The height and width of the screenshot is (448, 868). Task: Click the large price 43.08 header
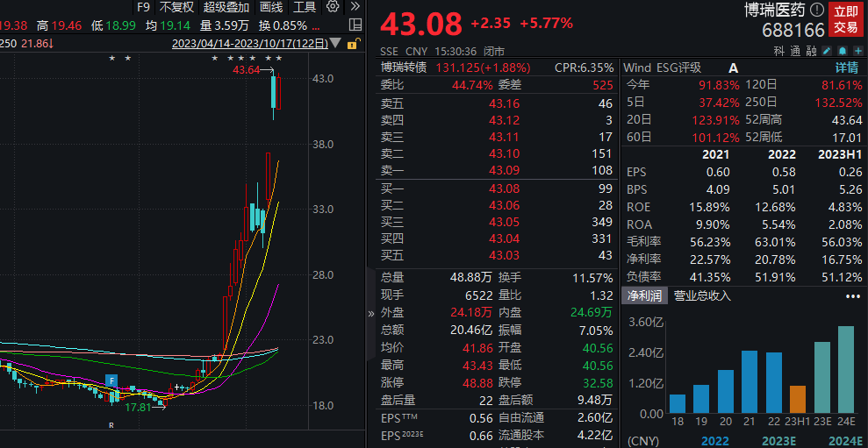click(421, 25)
